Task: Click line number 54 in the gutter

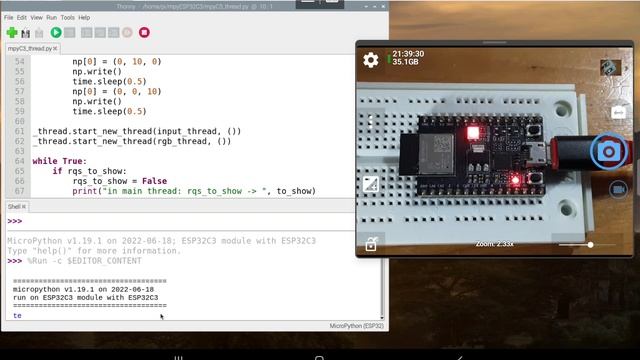Action: pyautogui.click(x=19, y=62)
